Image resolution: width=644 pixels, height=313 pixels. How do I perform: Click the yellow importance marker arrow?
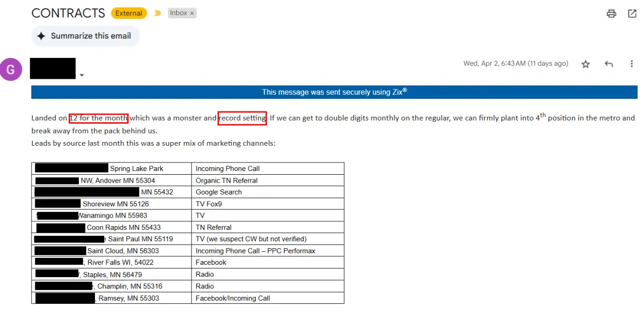[157, 13]
